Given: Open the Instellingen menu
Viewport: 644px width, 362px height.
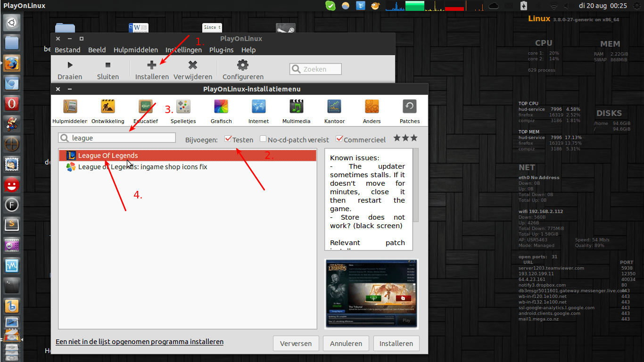Looking at the screenshot, I should [x=183, y=49].
